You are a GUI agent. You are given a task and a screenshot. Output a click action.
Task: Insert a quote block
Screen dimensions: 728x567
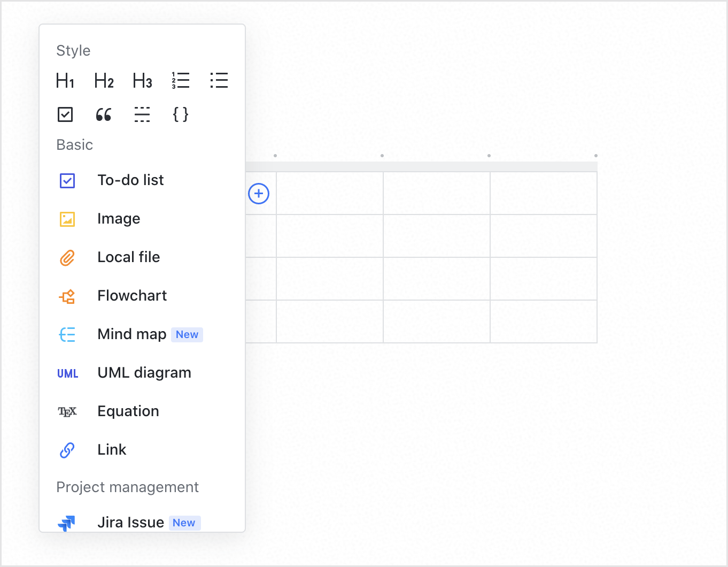[x=104, y=114]
